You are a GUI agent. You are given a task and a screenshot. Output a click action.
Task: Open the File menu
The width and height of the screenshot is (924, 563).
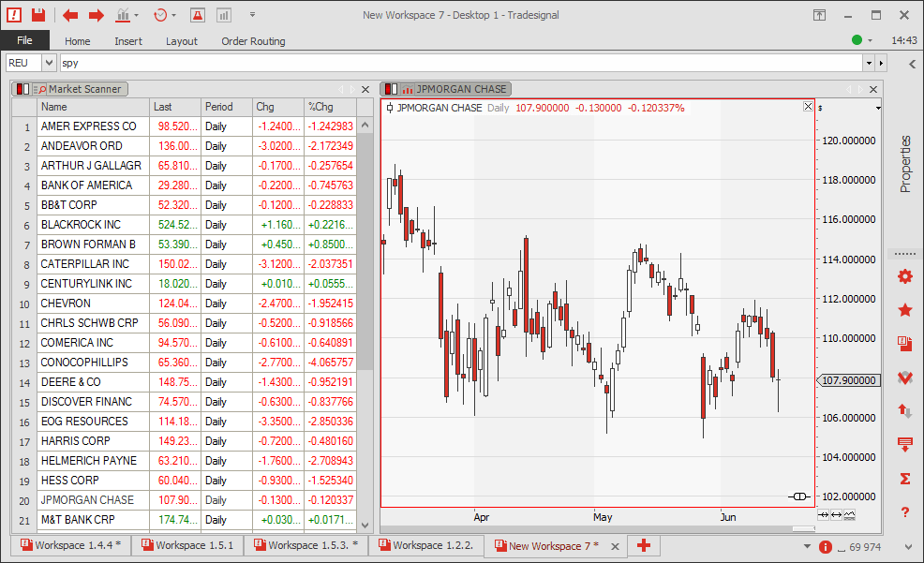pyautogui.click(x=24, y=40)
